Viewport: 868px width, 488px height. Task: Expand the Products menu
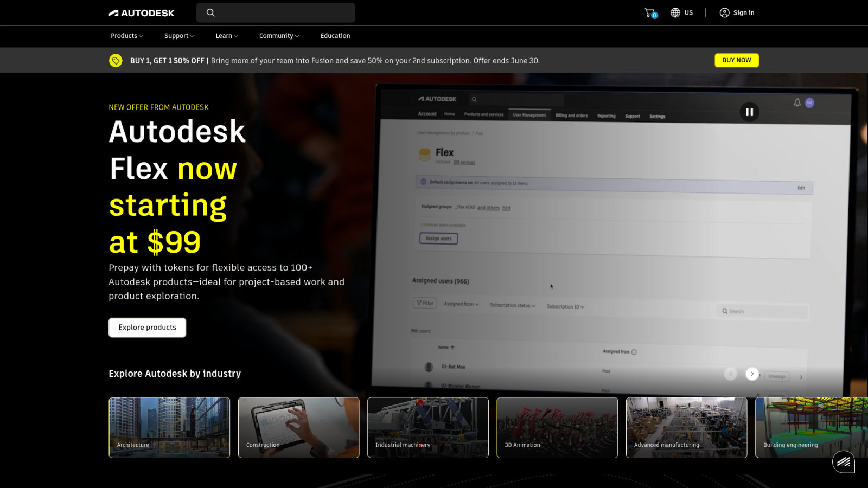coord(127,36)
